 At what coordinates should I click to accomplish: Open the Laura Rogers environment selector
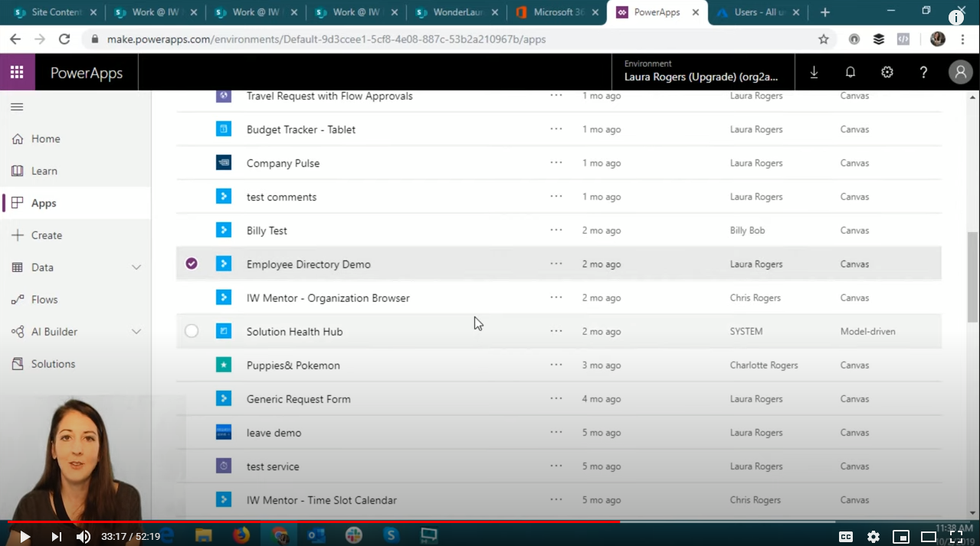pyautogui.click(x=701, y=74)
